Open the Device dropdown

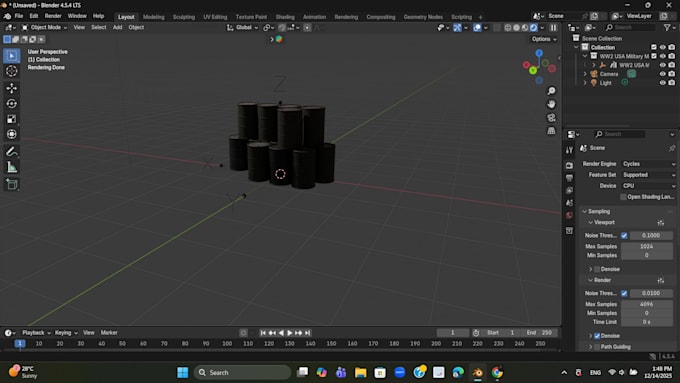(648, 186)
